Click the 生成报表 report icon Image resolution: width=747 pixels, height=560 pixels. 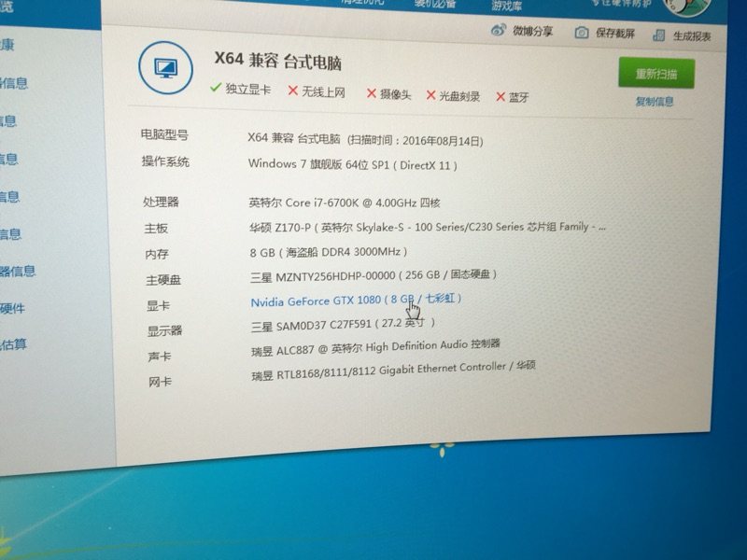point(659,35)
